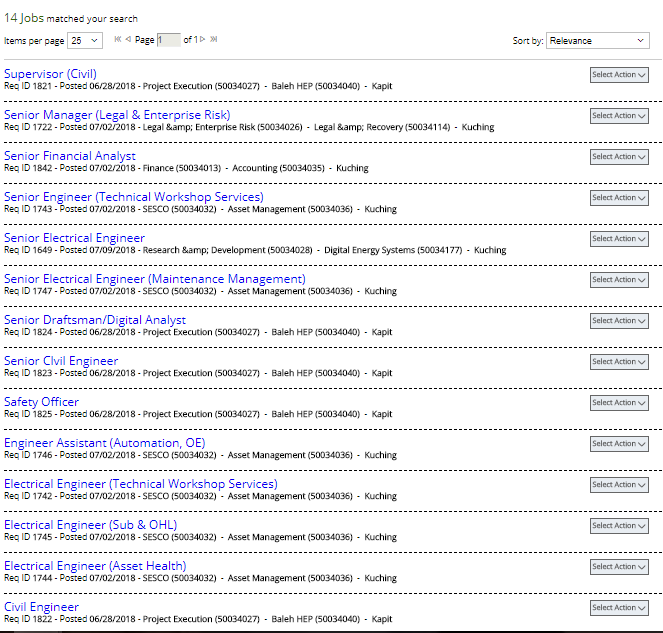
Task: Open Senior Engineer (Technical Workshop Services) link
Action: pyautogui.click(x=134, y=197)
